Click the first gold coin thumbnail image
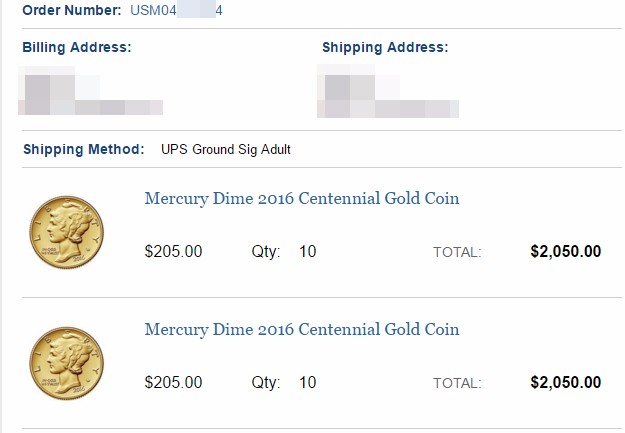The width and height of the screenshot is (625, 433). click(67, 232)
